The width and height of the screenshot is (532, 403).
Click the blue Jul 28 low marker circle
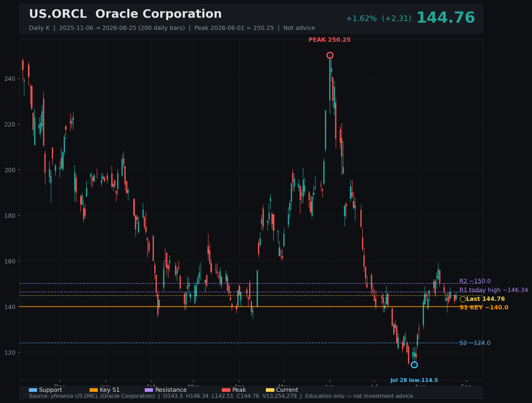coord(414,365)
